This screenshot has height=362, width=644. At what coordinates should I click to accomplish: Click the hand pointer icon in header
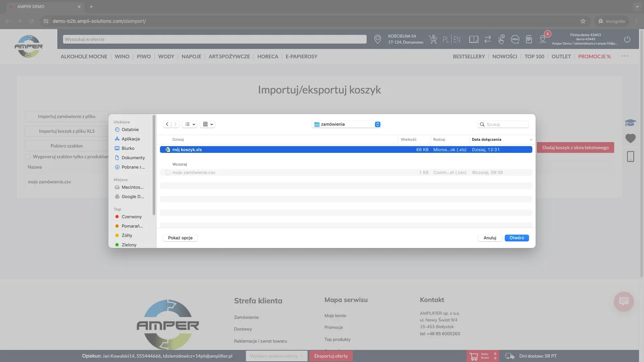pyautogui.click(x=501, y=39)
